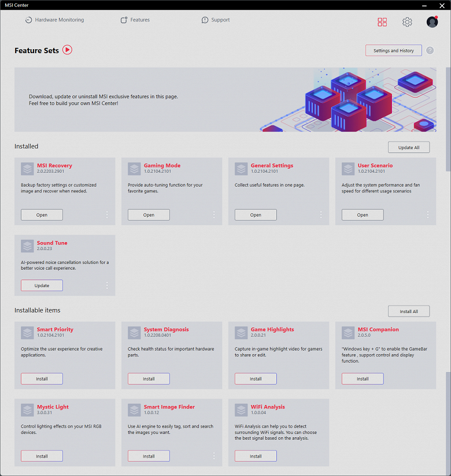Viewport: 451px width, 476px height.
Task: Open Gaming Mode's three-dot options menu
Action: coord(214,215)
